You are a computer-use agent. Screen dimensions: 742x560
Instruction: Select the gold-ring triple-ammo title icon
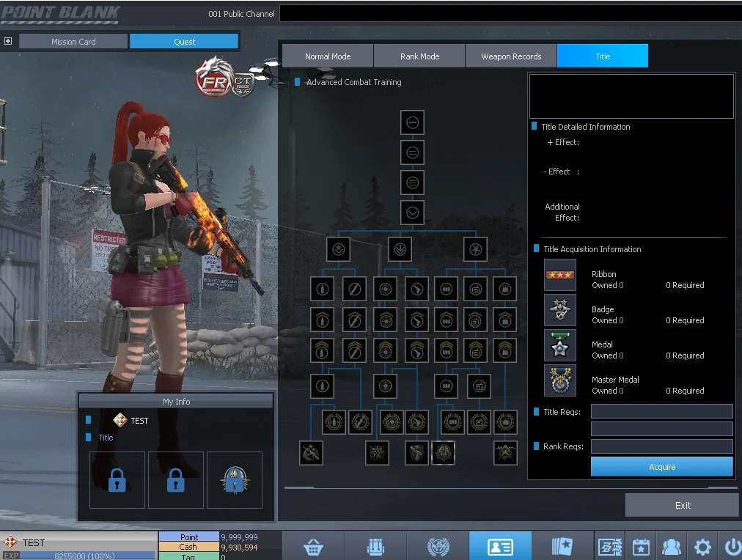coord(447,386)
